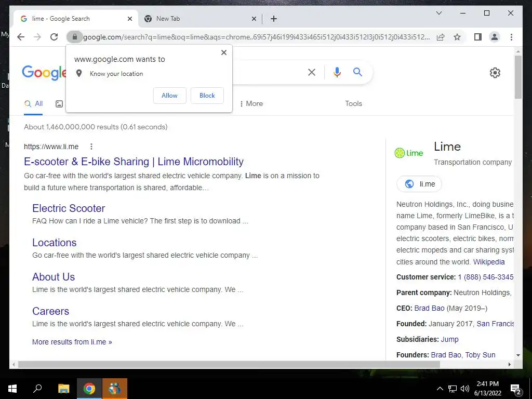Open options dots next to li.me URL
This screenshot has width=532, height=399.
coord(91,147)
